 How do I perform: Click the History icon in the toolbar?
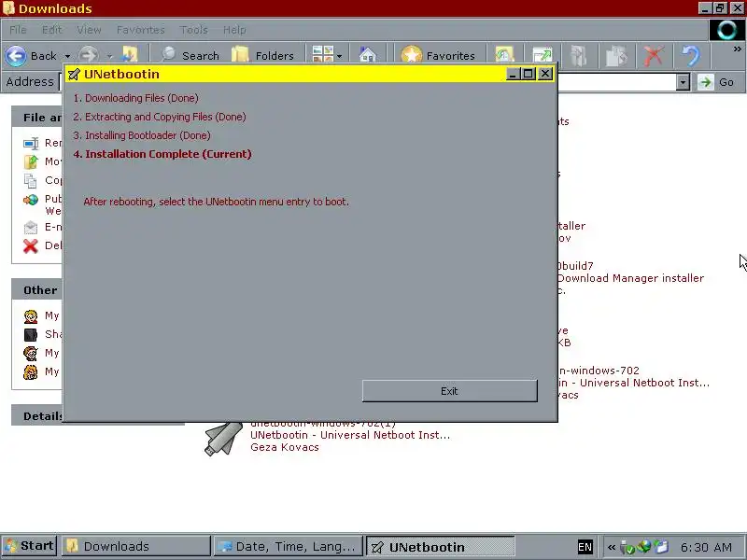coord(504,55)
